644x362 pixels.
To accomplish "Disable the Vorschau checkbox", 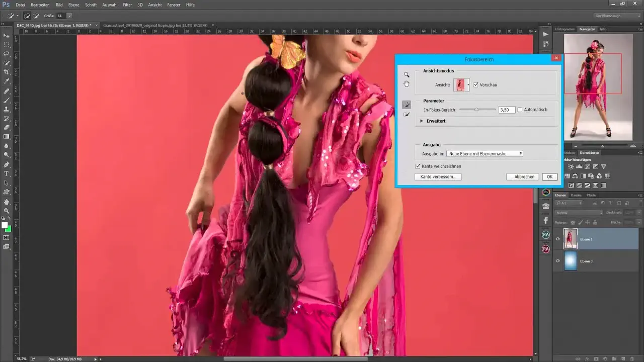I will [x=476, y=84].
